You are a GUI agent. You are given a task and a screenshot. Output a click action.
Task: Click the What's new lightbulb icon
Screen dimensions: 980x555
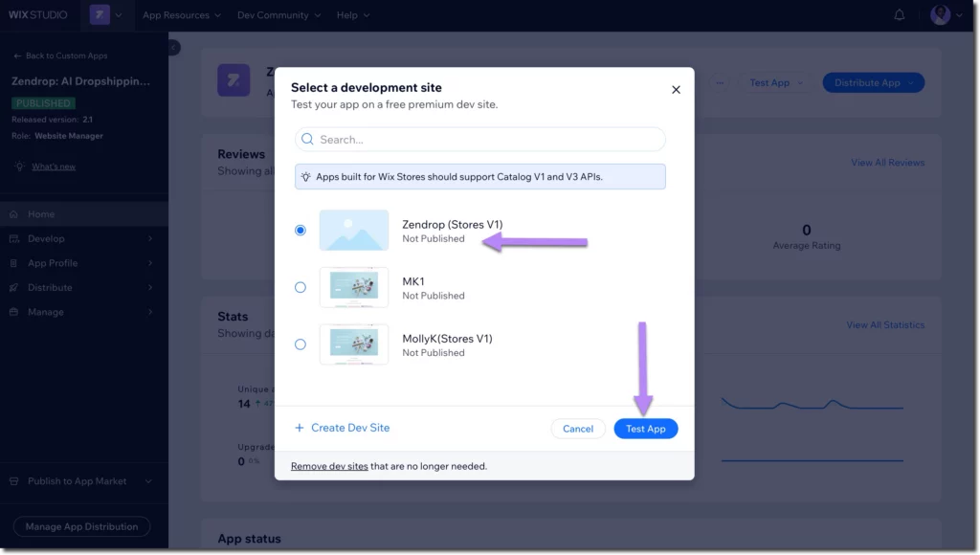coord(19,166)
